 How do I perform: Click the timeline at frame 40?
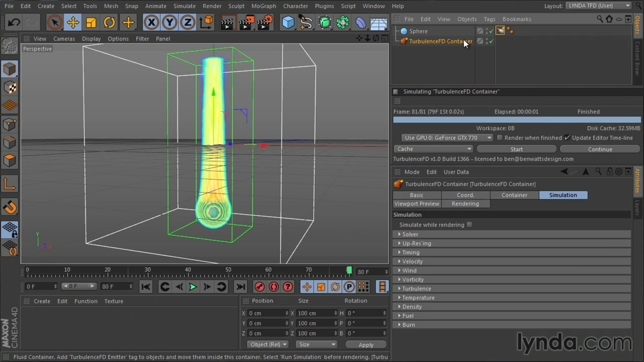(x=188, y=273)
